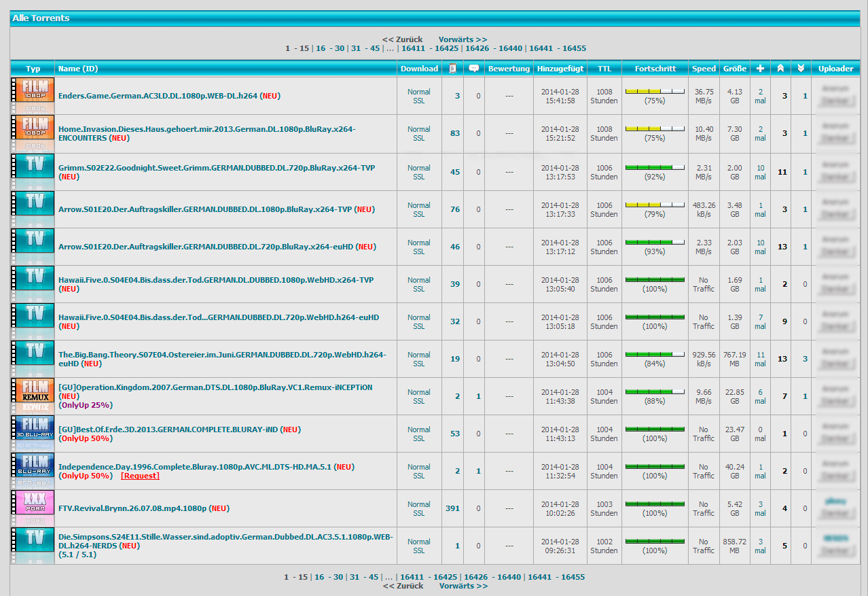Click Grimm.S02E22 92% progress bar
This screenshot has width=868, height=596.
655,167
